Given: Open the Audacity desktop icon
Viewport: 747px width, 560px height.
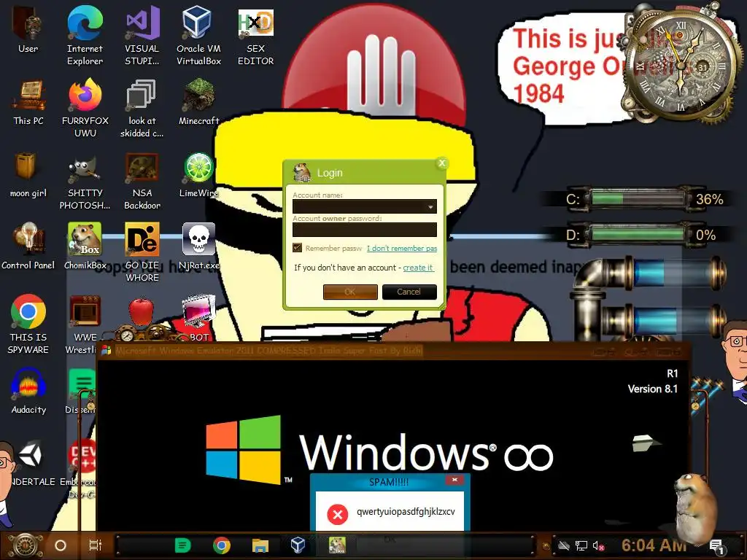Looking at the screenshot, I should (28, 391).
